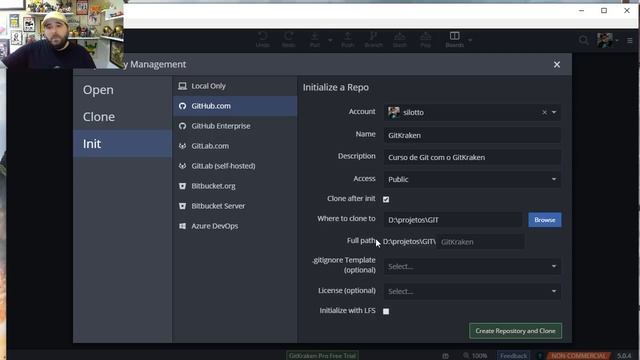The height and width of the screenshot is (360, 640).
Task: Click the Branch toolbar icon
Action: [x=373, y=40]
